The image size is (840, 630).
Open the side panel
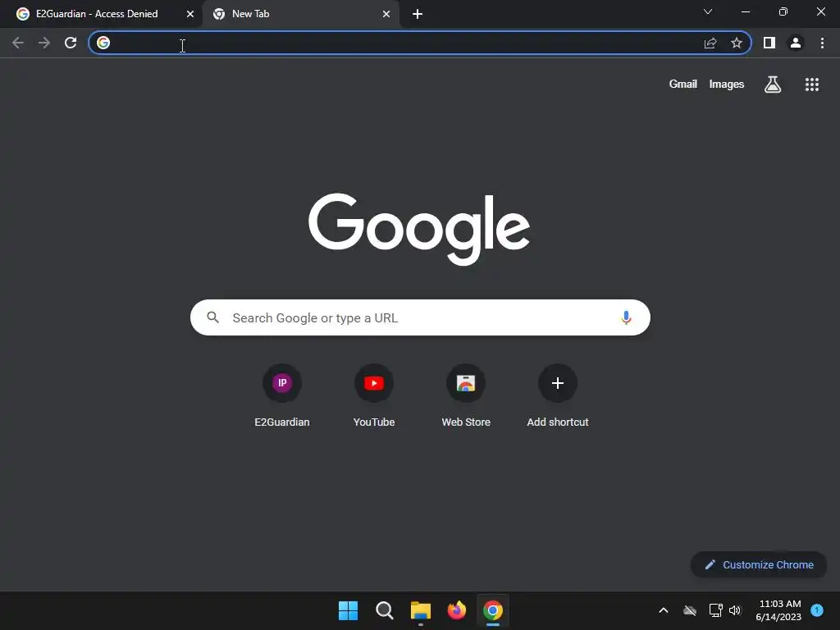769,43
